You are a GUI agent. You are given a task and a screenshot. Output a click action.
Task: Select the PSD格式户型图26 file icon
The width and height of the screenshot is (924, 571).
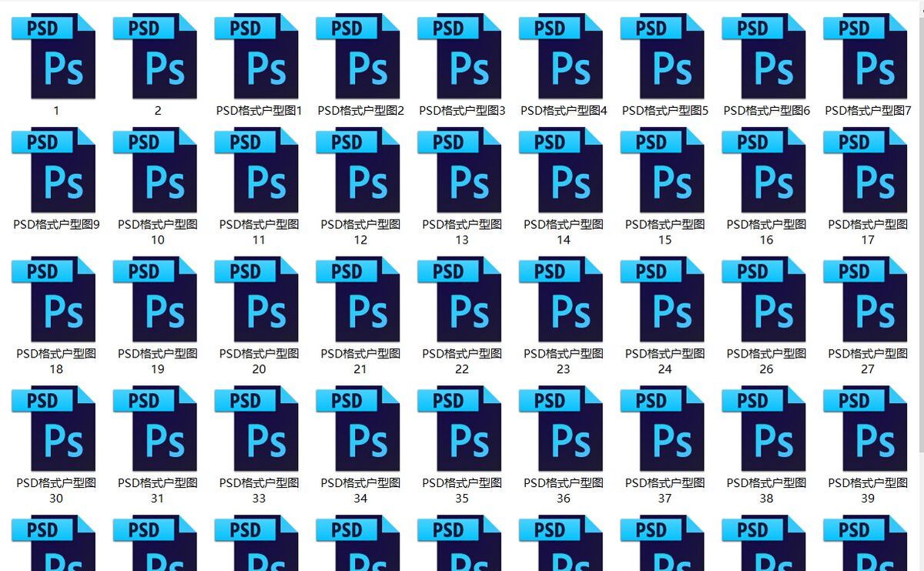(x=766, y=301)
